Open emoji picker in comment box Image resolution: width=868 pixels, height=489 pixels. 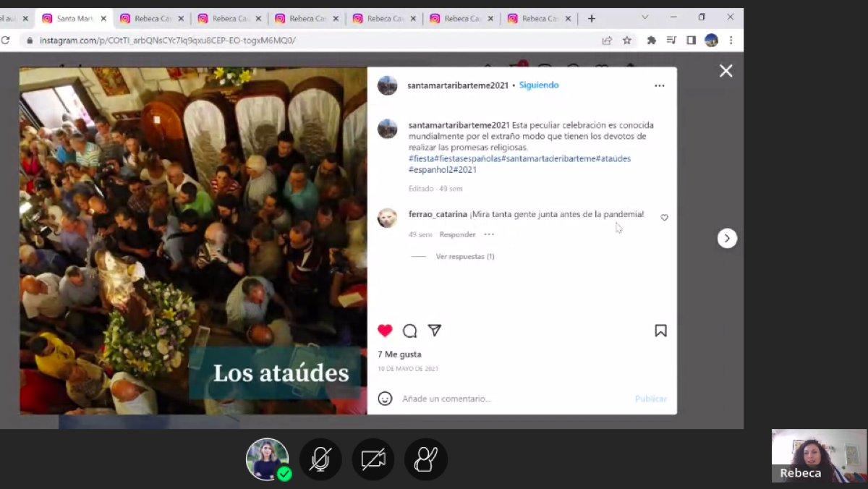click(x=386, y=399)
